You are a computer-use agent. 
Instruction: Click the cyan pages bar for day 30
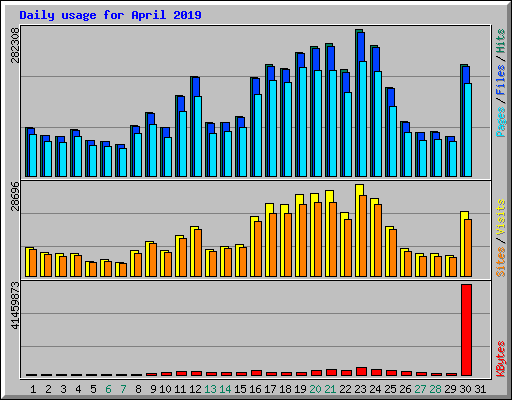click(x=468, y=130)
